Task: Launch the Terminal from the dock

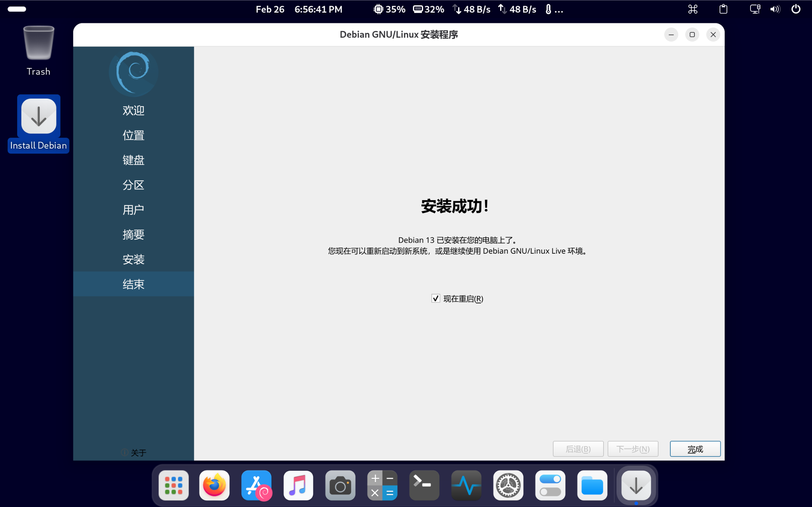Action: click(x=424, y=485)
